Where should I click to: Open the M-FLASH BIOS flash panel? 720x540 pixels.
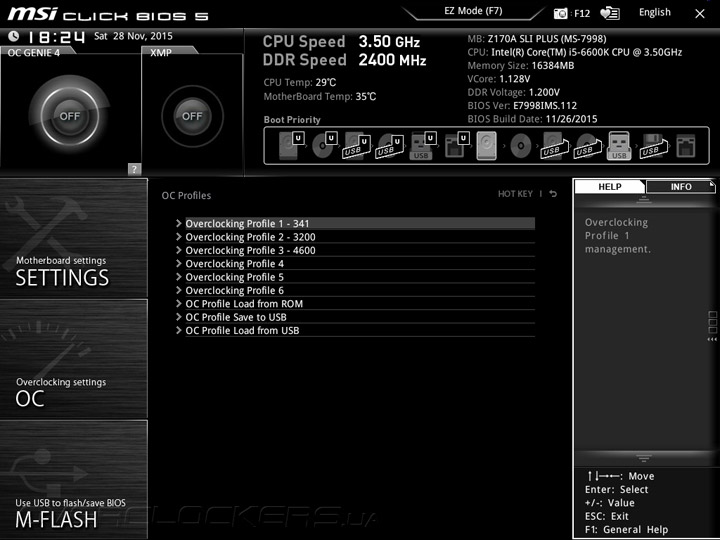(74, 480)
